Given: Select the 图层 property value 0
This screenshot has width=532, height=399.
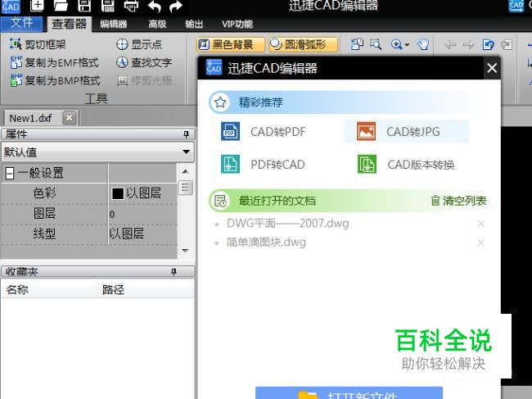Looking at the screenshot, I should pyautogui.click(x=143, y=215).
